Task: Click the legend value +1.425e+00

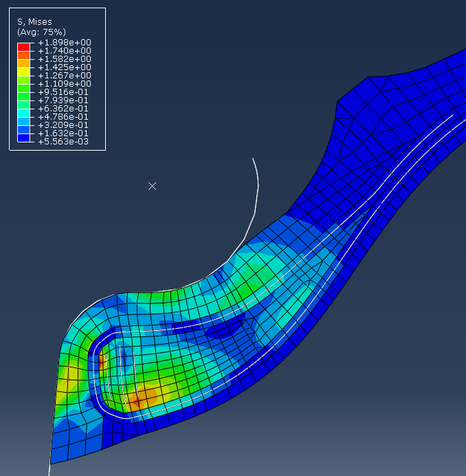Action: point(65,67)
